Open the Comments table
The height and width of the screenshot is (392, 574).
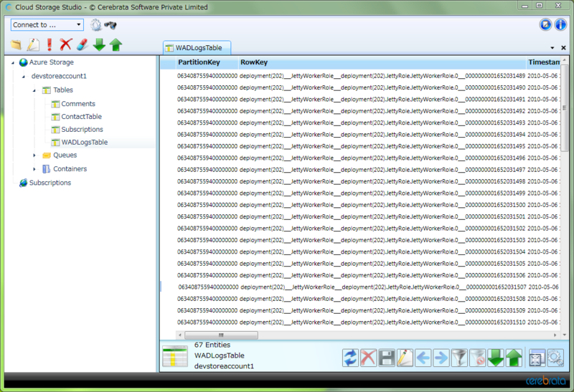tap(78, 104)
